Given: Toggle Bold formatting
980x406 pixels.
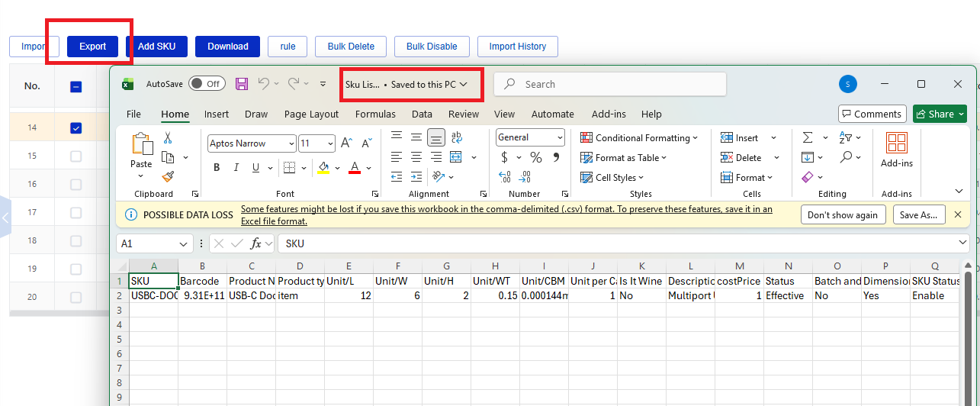Looking at the screenshot, I should (x=217, y=168).
